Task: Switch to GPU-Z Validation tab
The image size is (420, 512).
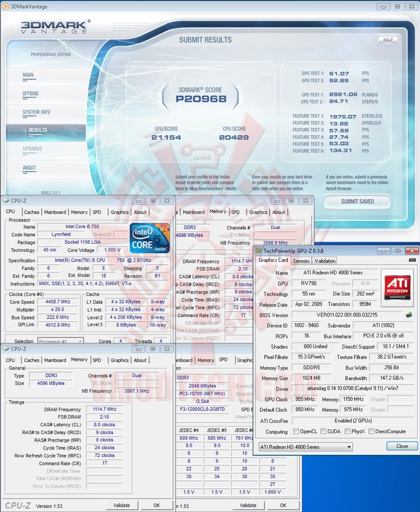Action: point(325,261)
